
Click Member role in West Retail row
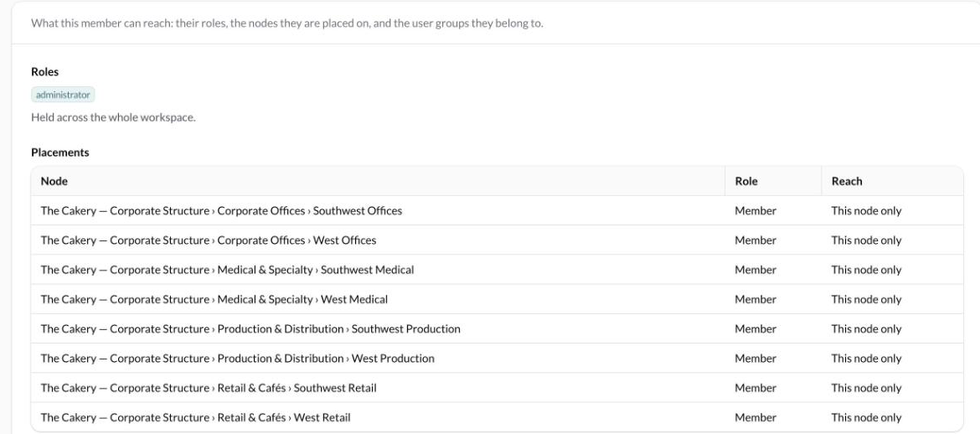756,417
